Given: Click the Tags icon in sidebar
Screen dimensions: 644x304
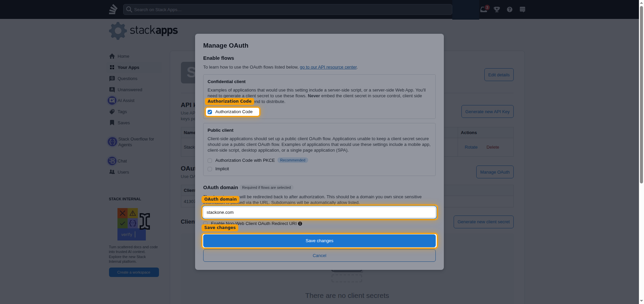Looking at the screenshot, I should tap(112, 111).
